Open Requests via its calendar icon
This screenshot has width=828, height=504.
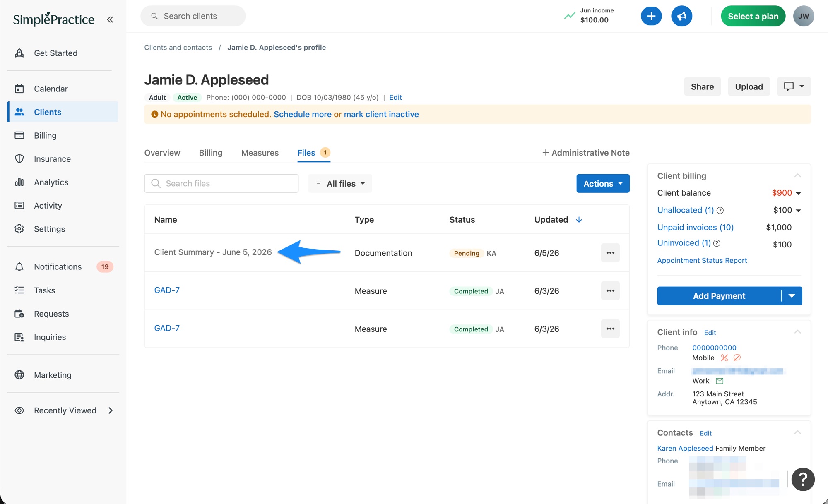pyautogui.click(x=19, y=314)
